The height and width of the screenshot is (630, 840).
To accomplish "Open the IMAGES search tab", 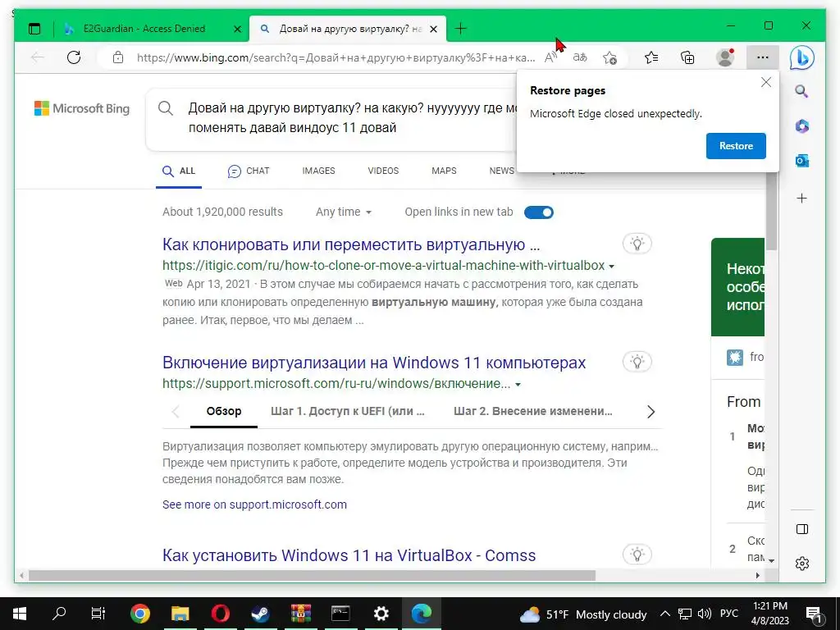I will pyautogui.click(x=318, y=171).
